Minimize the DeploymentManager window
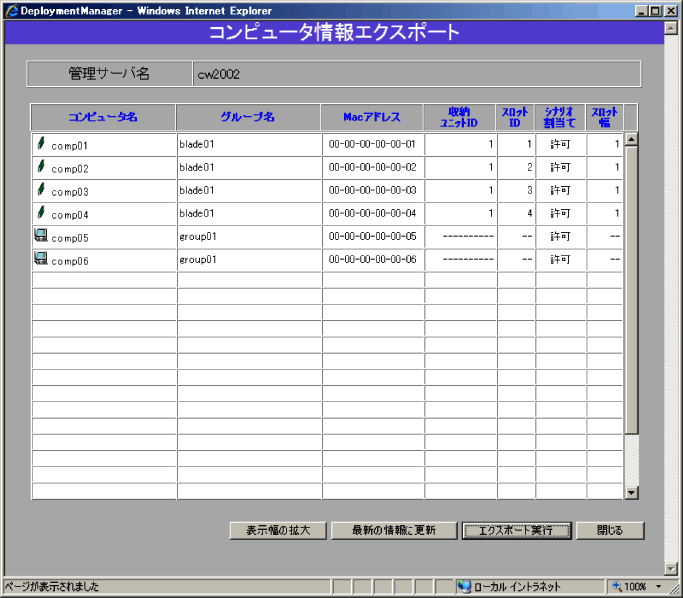The height and width of the screenshot is (598, 683). (x=641, y=11)
